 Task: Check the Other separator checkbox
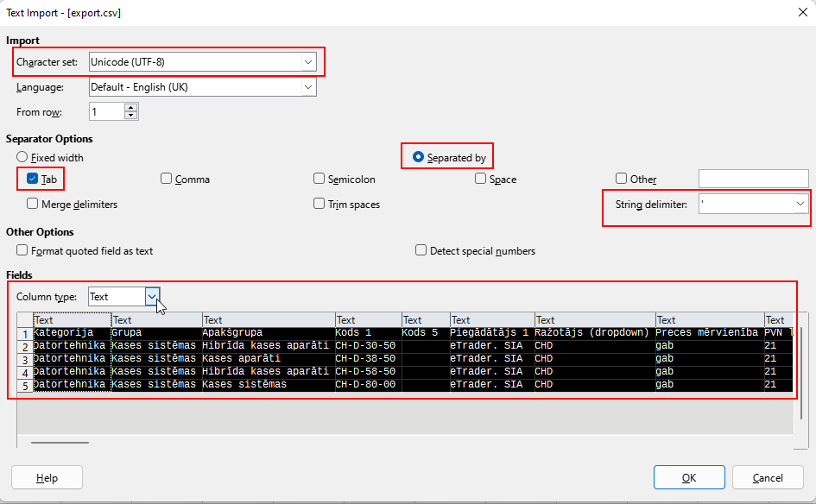click(x=622, y=180)
